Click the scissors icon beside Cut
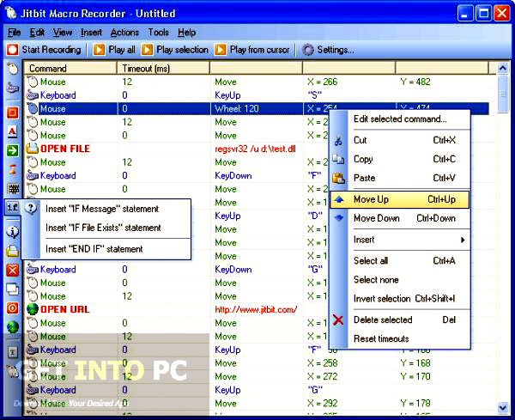 pos(338,141)
